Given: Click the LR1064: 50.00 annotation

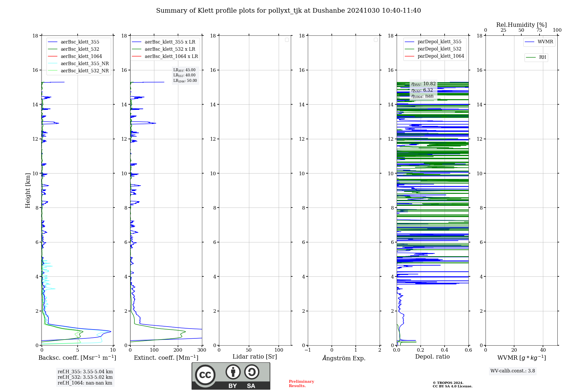Looking at the screenshot, I should click(185, 81).
